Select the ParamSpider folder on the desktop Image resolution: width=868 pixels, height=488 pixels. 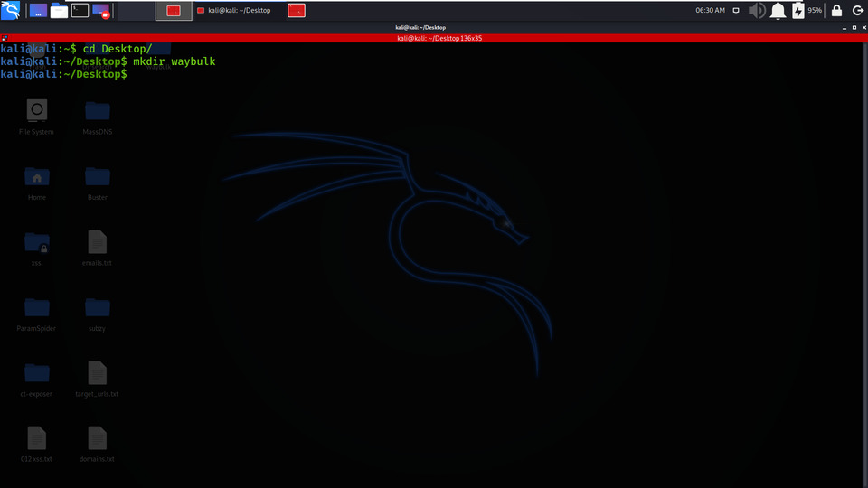36,314
